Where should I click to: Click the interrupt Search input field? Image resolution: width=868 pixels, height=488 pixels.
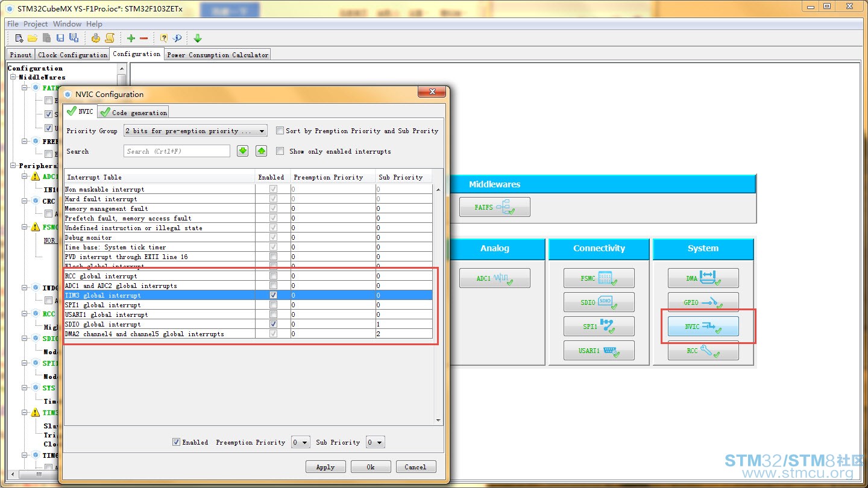(x=177, y=151)
